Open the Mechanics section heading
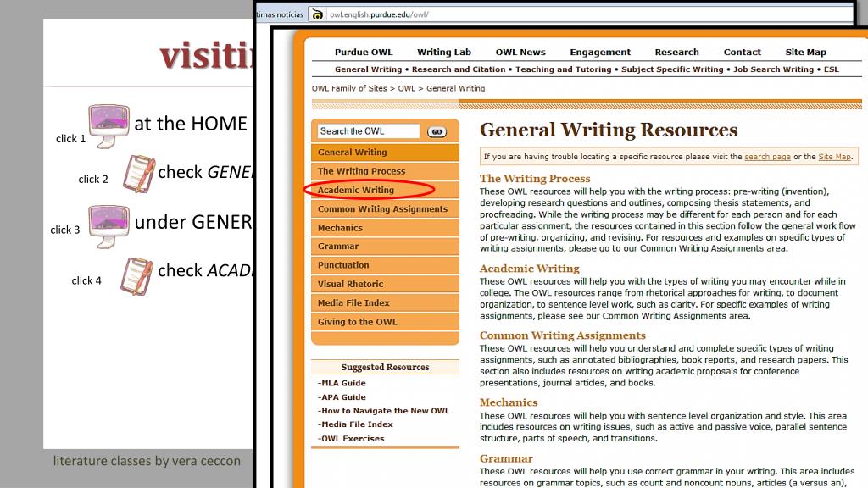 tap(509, 402)
